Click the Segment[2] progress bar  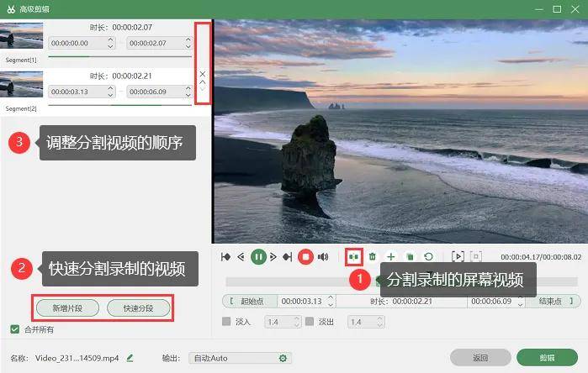[x=120, y=105]
